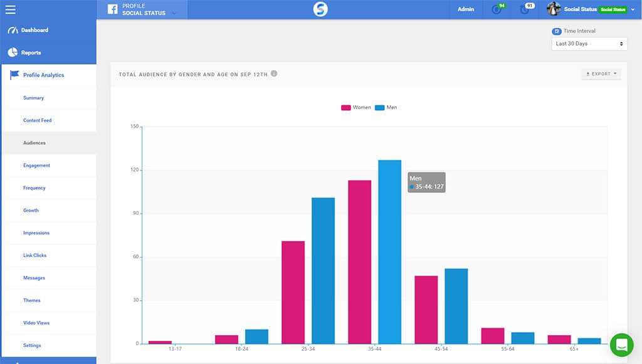642x364 pixels.
Task: Click the Women 18-24 bar
Action: (x=226, y=340)
